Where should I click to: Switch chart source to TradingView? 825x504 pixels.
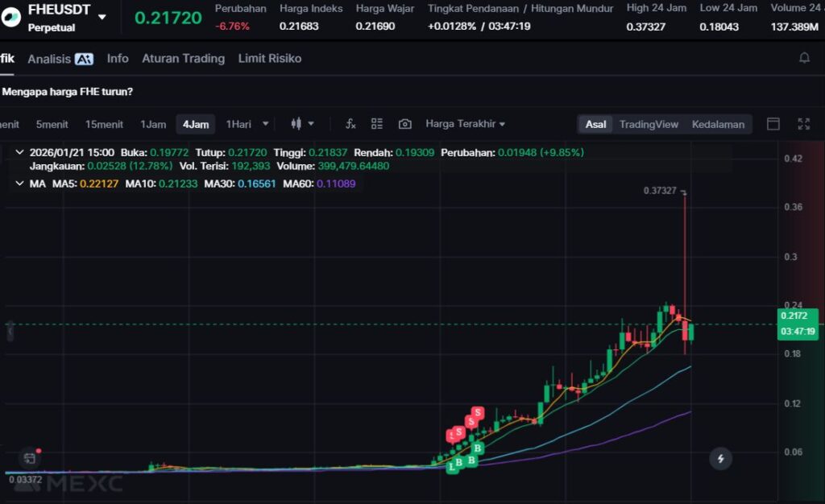[x=649, y=124]
